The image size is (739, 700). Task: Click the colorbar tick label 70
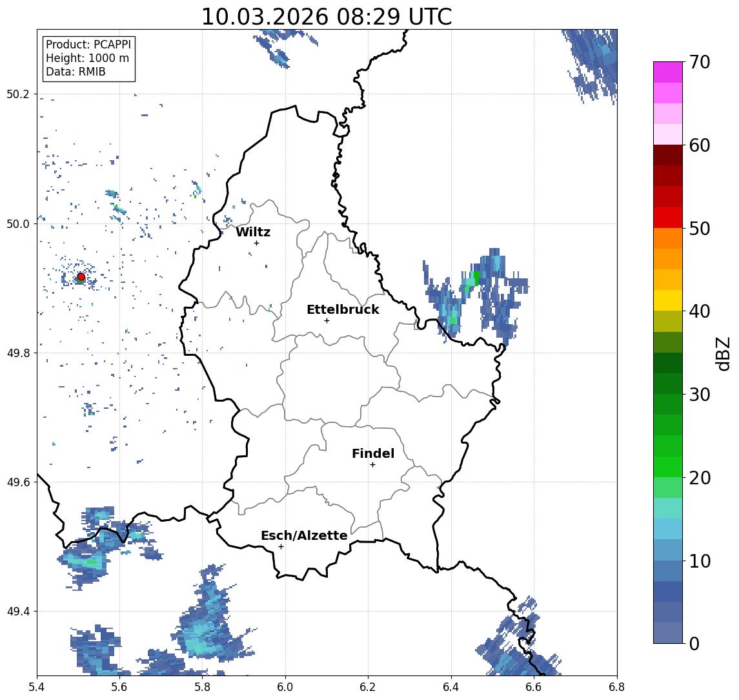point(700,62)
